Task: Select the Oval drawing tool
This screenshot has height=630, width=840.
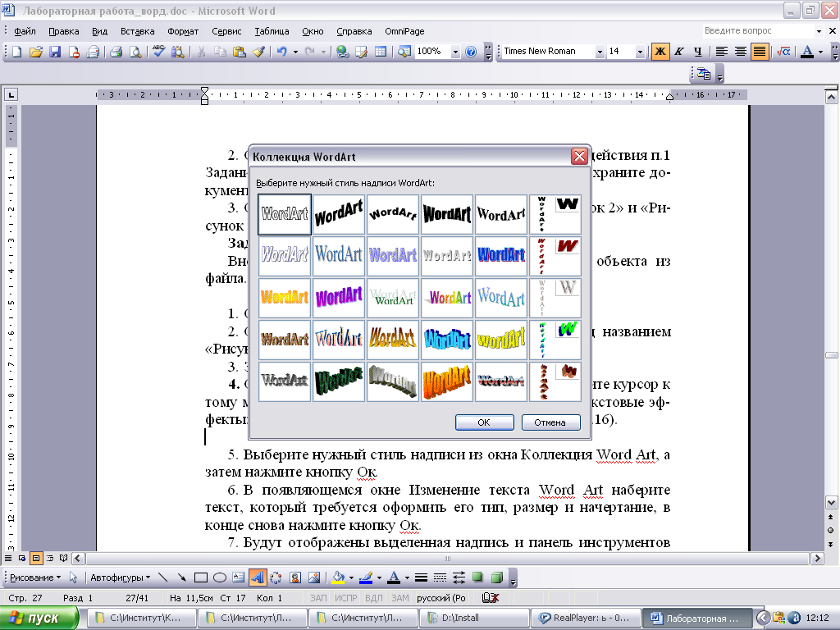Action: point(220,577)
